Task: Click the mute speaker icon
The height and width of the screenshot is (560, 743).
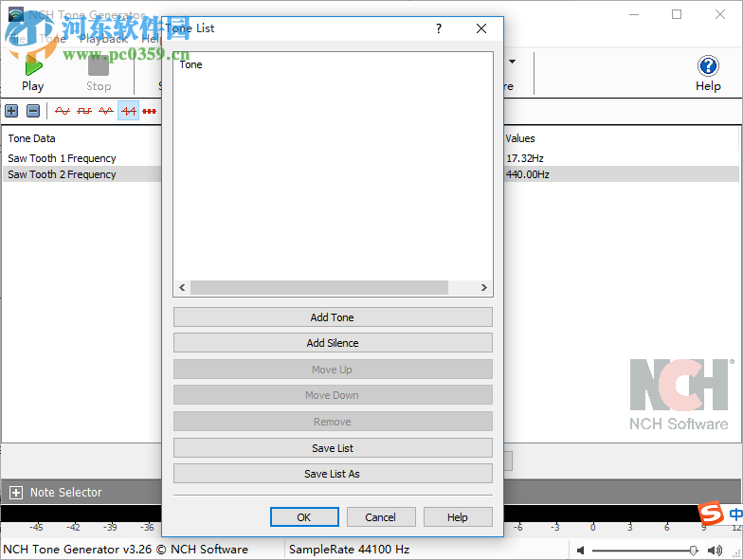Action: [580, 550]
